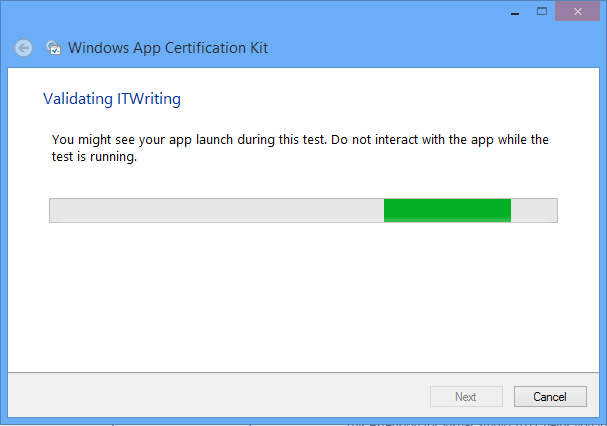Click the 'You might see your app launch' message

pyautogui.click(x=300, y=148)
